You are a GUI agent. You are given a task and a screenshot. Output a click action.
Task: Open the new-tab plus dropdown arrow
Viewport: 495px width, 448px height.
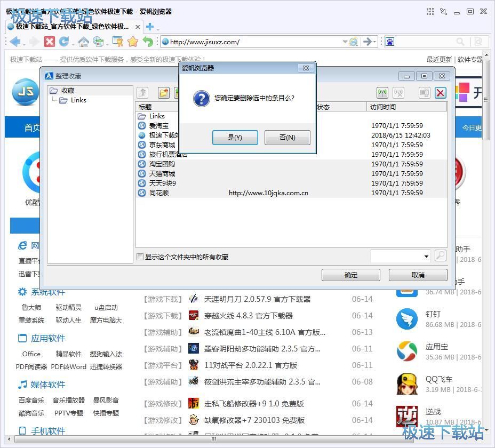[157, 29]
